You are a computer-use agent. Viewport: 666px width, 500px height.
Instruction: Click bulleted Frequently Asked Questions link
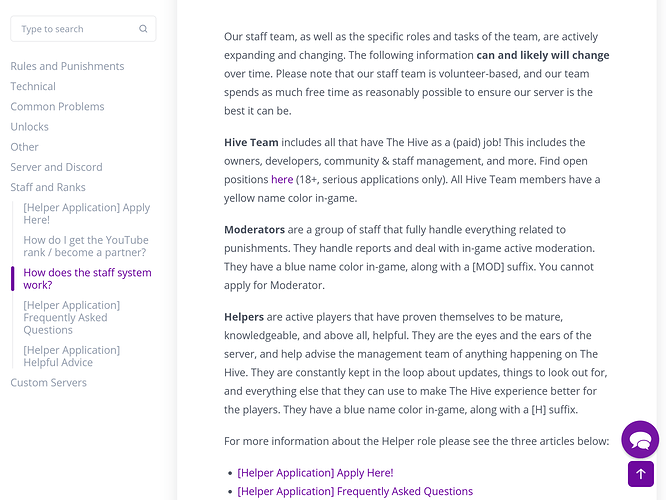(355, 492)
